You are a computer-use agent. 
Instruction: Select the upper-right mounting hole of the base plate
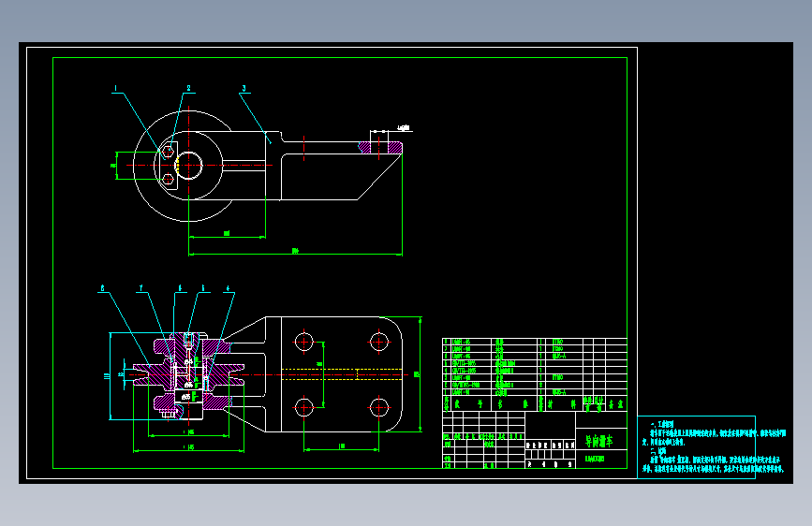(x=379, y=342)
